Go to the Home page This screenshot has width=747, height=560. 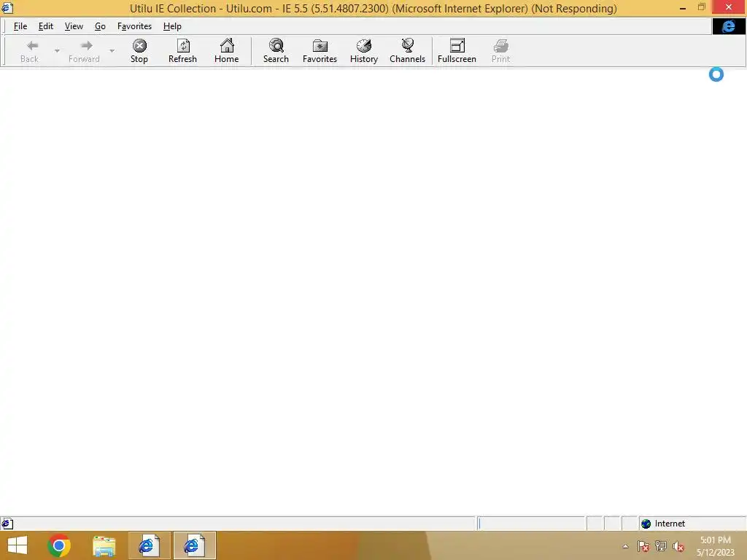click(x=226, y=51)
